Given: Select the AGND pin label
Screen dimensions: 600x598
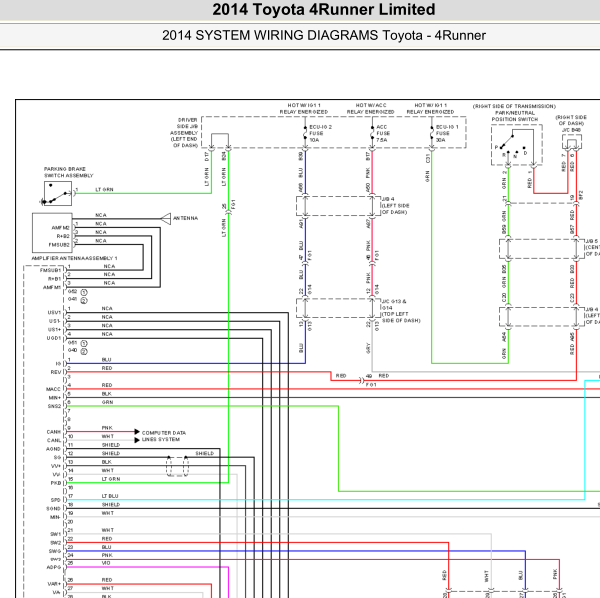Looking at the screenshot, I should pyautogui.click(x=53, y=449).
